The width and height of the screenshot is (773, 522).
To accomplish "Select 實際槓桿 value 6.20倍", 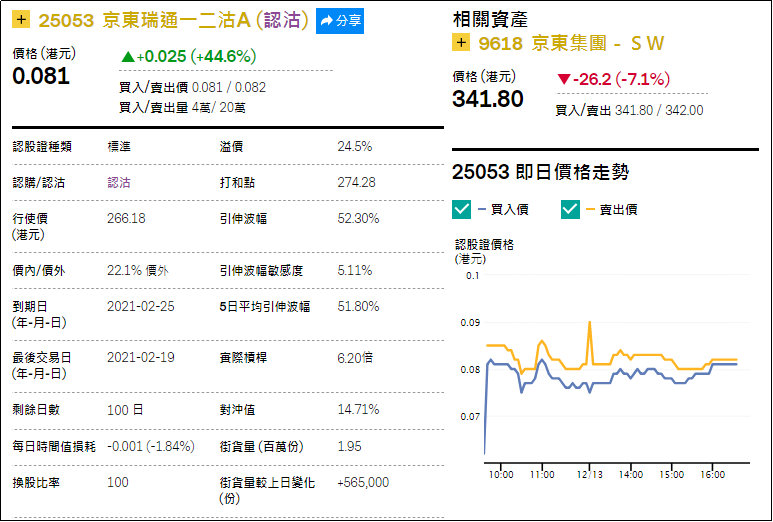I will coord(355,358).
